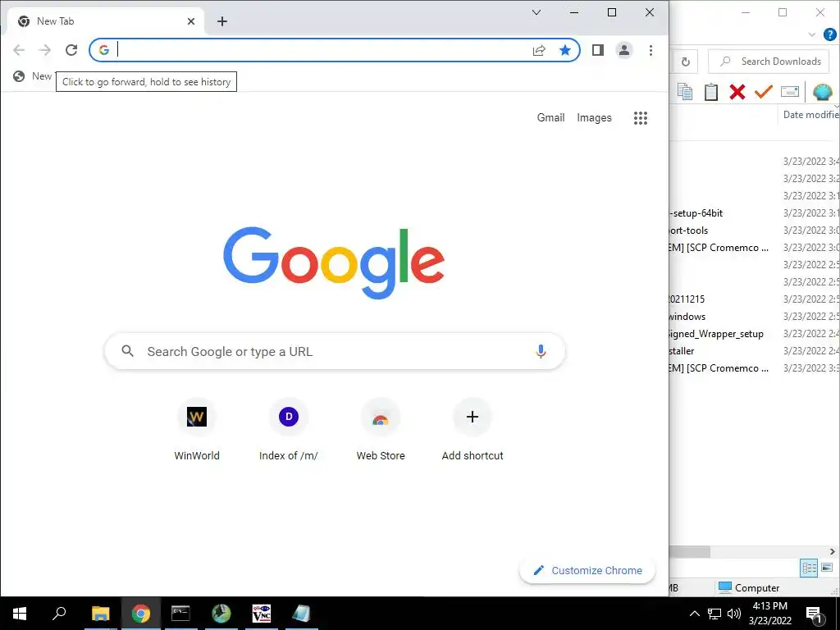840x630 pixels.
Task: Open File Explorer from the taskbar
Action: (x=100, y=614)
